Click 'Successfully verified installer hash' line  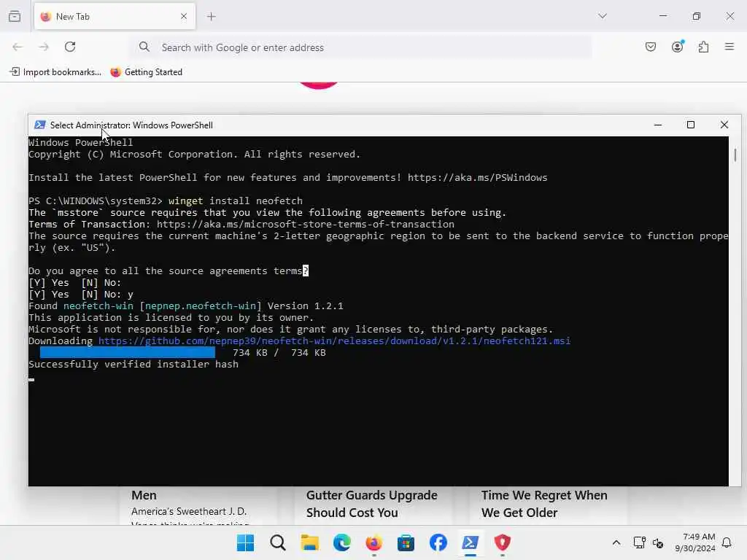133,365
